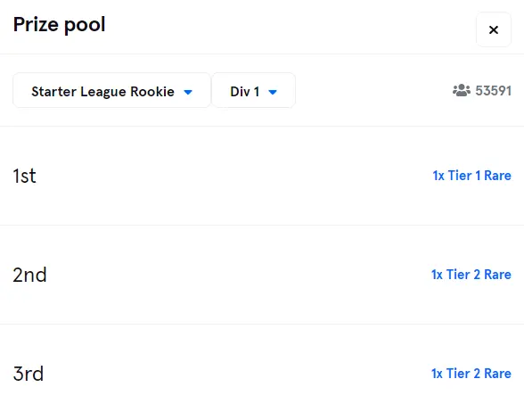The width and height of the screenshot is (524, 420).
Task: Expand the Div 1 division selector
Action: tap(254, 91)
